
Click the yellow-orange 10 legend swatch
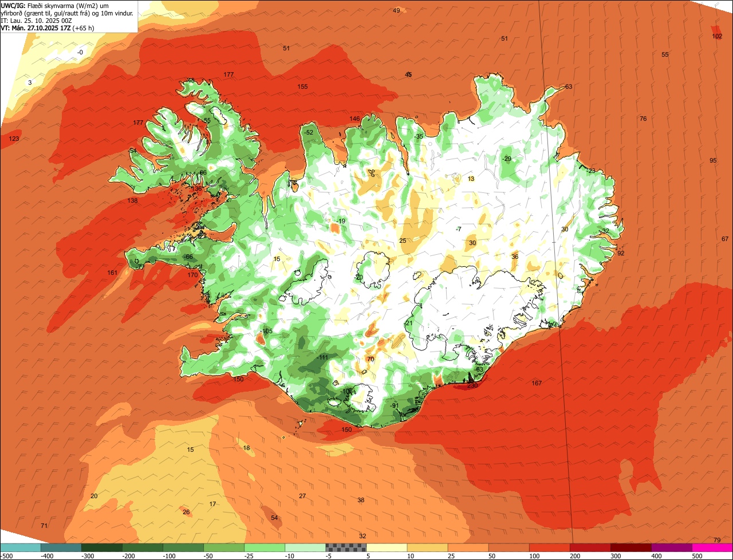tap(427, 547)
